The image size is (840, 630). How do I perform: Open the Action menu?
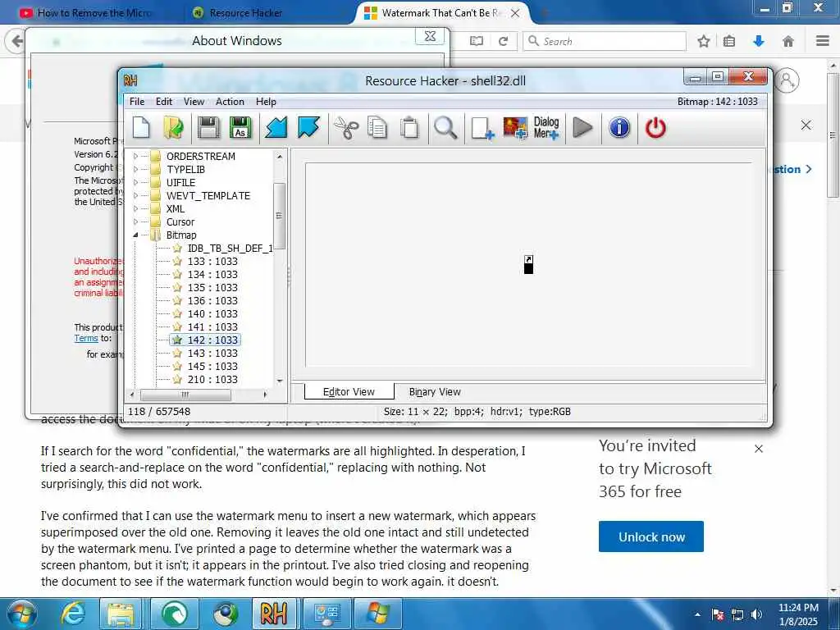tap(230, 102)
